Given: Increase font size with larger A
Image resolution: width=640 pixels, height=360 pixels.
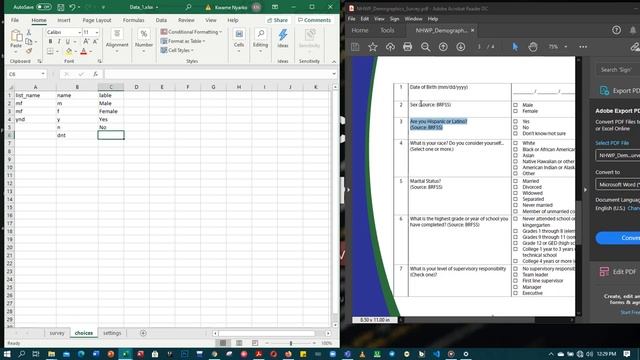Looking at the screenshot, I should pos(86,42).
